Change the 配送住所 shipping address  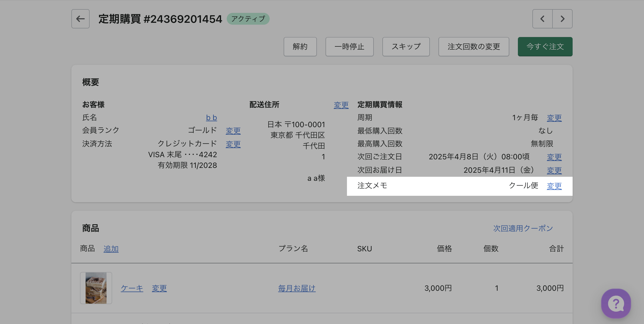pyautogui.click(x=341, y=105)
